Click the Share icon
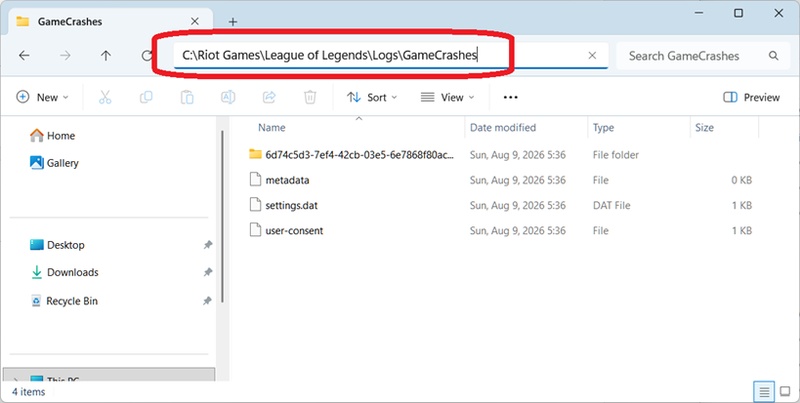 point(269,97)
